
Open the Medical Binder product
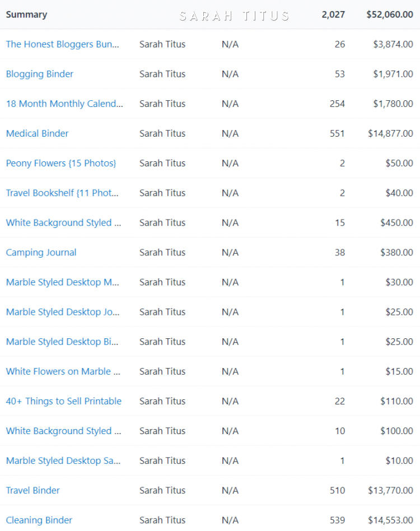pyautogui.click(x=37, y=133)
